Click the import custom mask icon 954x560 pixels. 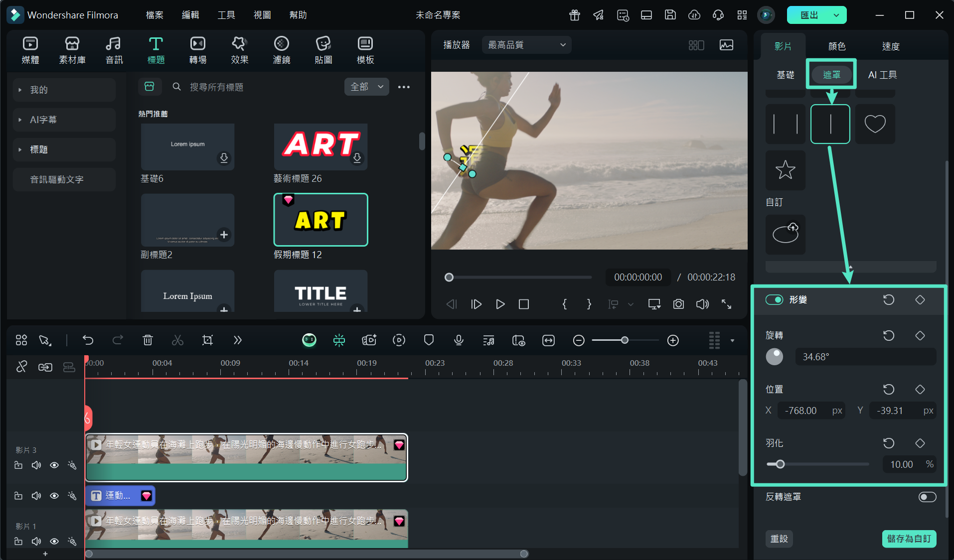[785, 234]
